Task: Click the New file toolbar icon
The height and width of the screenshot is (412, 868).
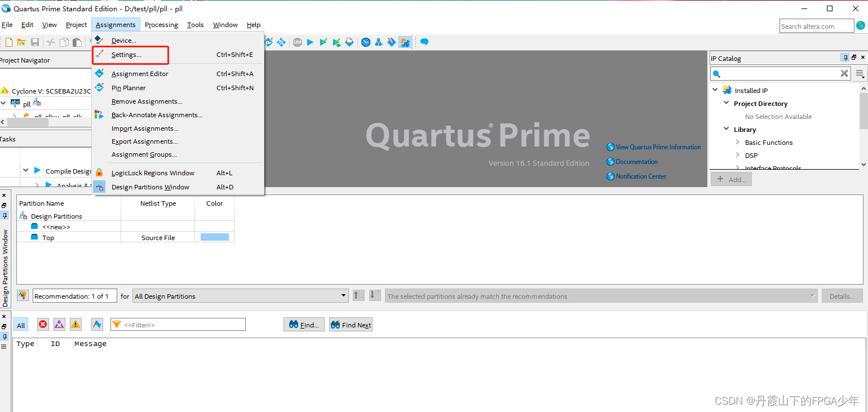Action: tap(9, 42)
